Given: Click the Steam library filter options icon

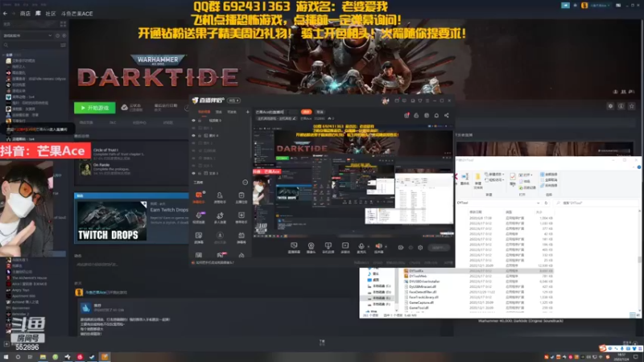Looking at the screenshot, I should [63, 45].
